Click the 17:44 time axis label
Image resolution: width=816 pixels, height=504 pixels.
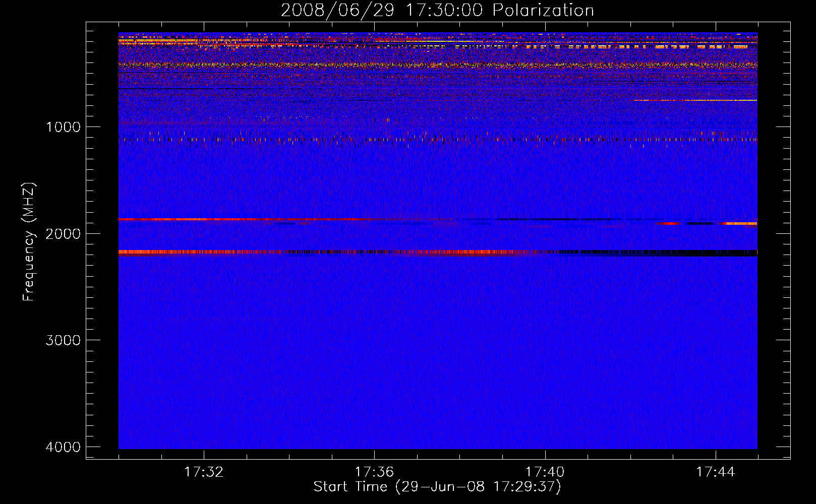(716, 472)
